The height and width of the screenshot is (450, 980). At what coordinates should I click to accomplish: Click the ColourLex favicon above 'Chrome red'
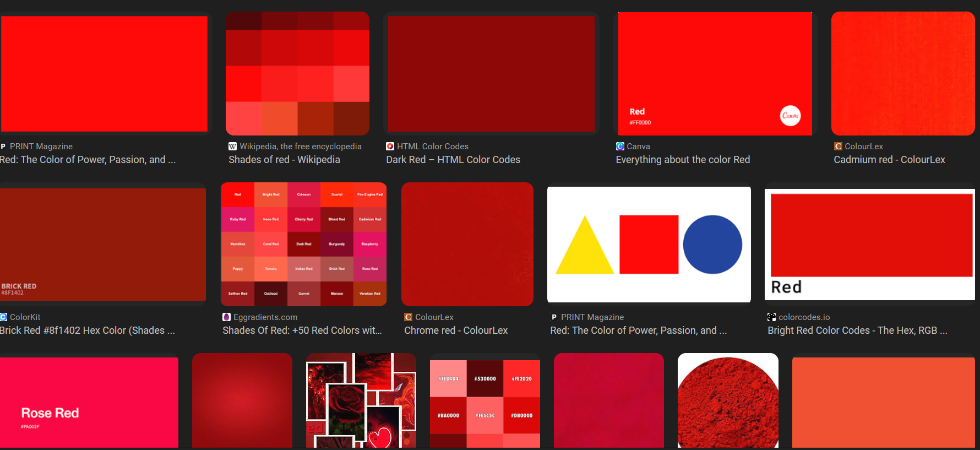409,317
